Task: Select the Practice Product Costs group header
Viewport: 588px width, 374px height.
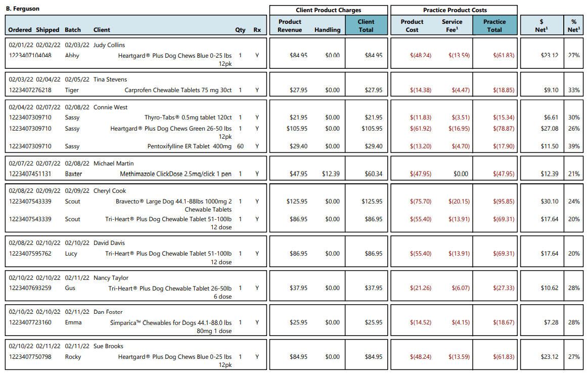Action: pyautogui.click(x=455, y=10)
